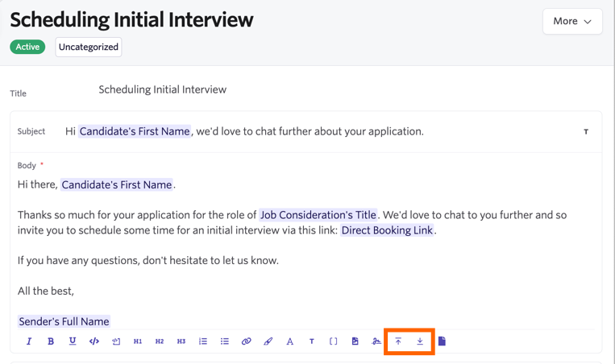Click the 'T' icon in the Subject row
Image resolution: width=615 pixels, height=364 pixels.
tap(586, 131)
